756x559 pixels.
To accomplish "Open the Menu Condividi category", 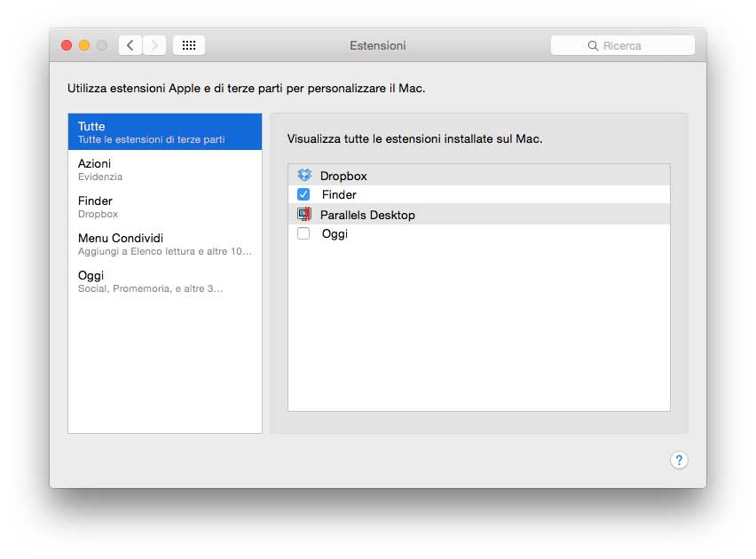I will coord(165,244).
